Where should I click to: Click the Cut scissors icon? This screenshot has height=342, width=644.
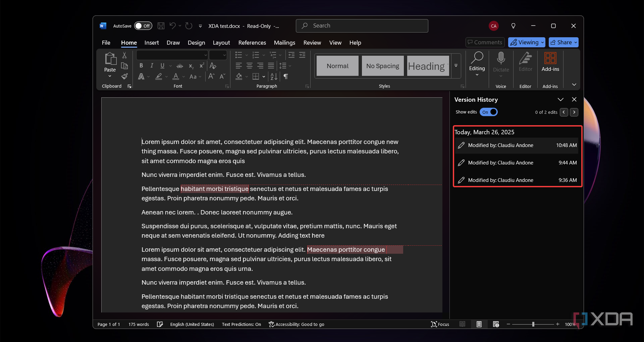(124, 55)
